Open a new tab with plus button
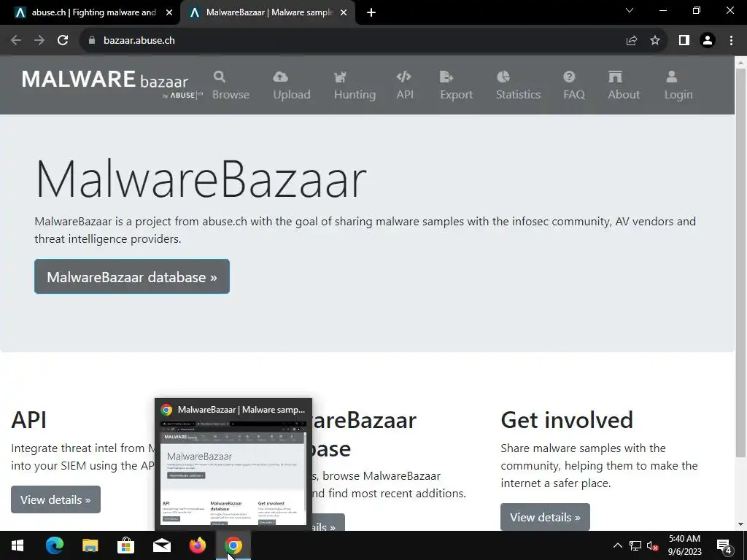747x560 pixels. [x=371, y=13]
